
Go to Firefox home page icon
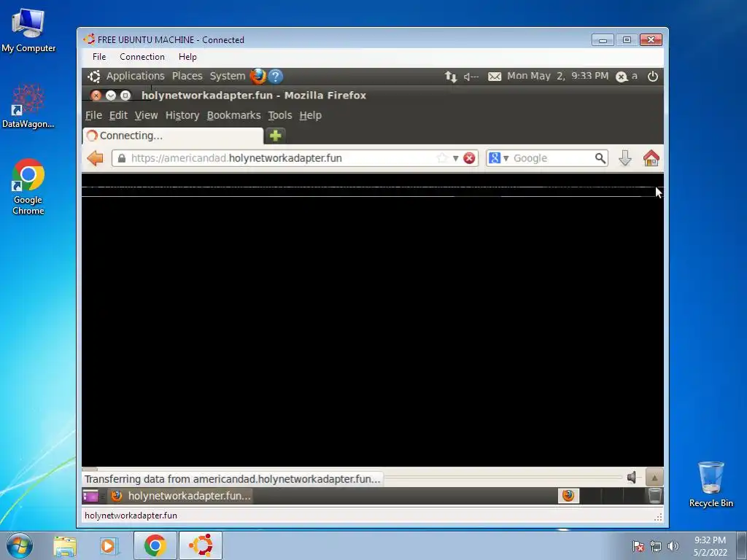(651, 158)
